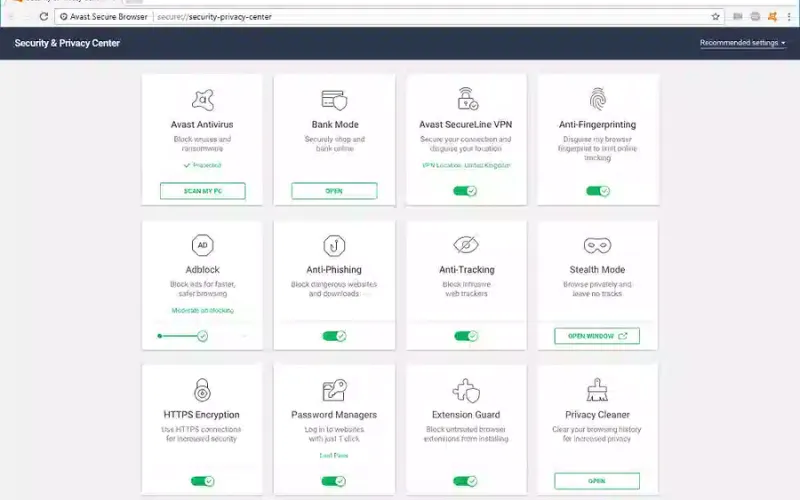Click the Avast Antivirus heading

tap(202, 124)
